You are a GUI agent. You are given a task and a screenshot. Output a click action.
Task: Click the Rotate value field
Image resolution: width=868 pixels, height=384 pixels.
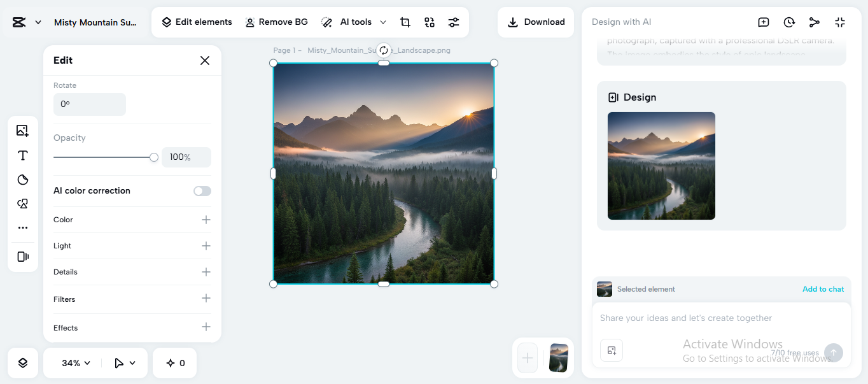click(x=90, y=104)
